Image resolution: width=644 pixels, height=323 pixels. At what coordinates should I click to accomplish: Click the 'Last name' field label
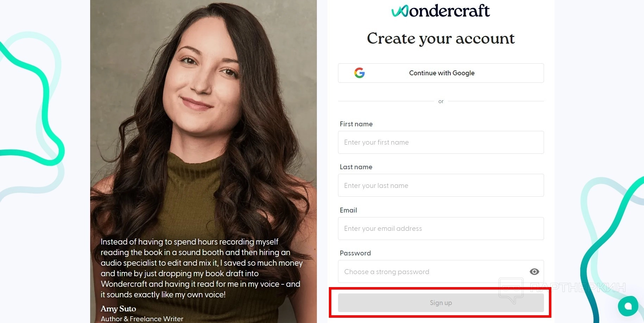[x=356, y=167]
